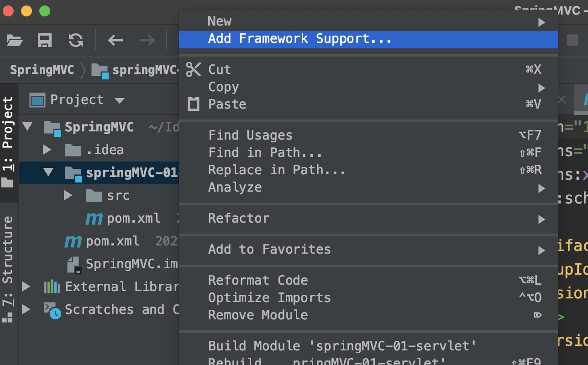
Task: Select Add Framework Support menu item
Action: [299, 39]
